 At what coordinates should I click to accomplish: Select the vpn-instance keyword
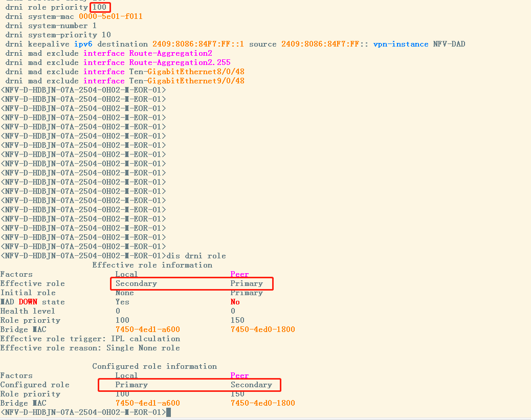point(401,44)
